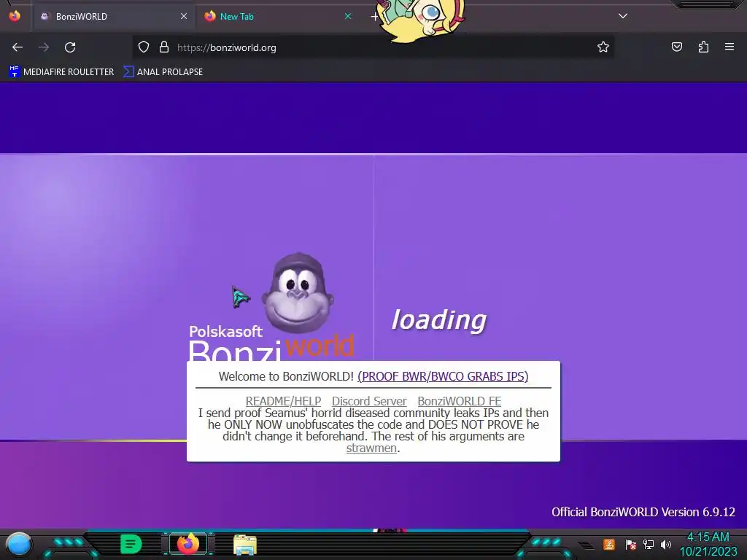
Task: Open a new tab with plus button
Action: pos(374,17)
